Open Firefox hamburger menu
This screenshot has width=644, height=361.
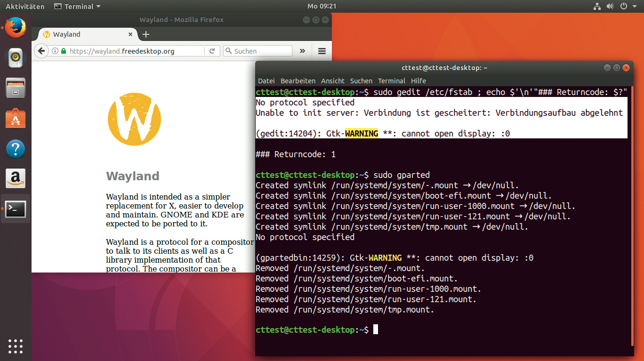point(322,51)
